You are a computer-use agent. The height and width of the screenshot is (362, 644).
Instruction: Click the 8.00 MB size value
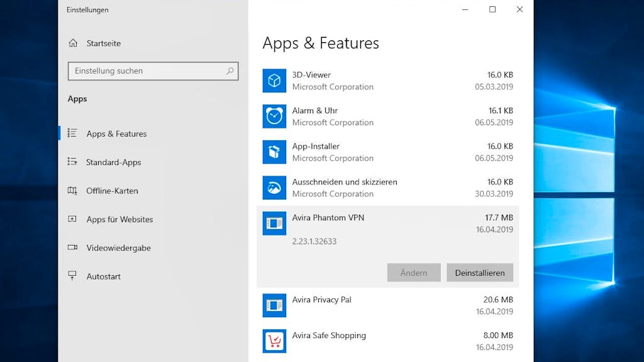tap(498, 336)
